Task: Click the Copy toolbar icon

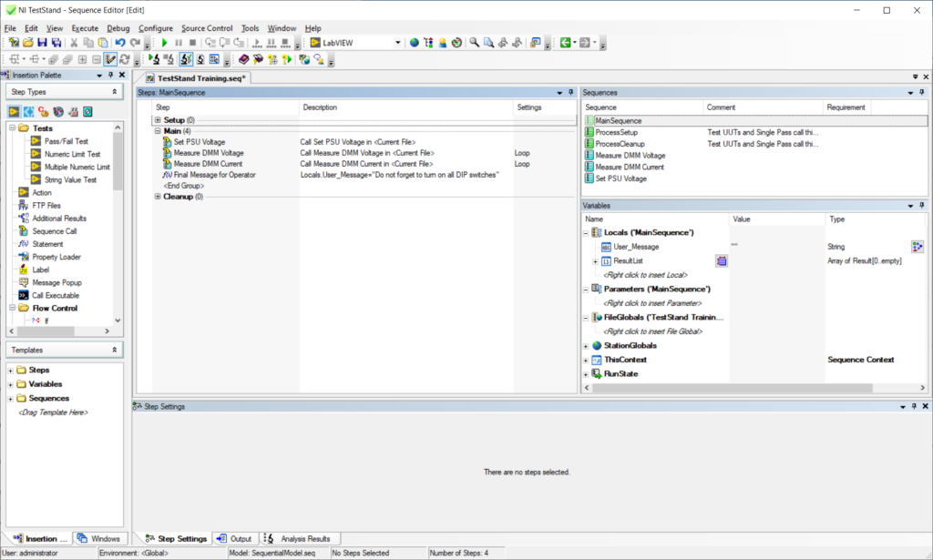Action: [88, 43]
